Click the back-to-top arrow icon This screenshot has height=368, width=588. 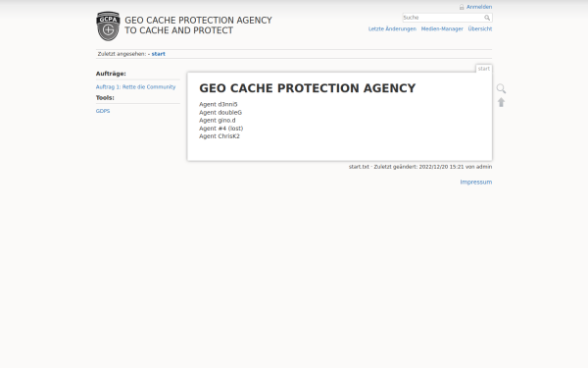tap(501, 102)
